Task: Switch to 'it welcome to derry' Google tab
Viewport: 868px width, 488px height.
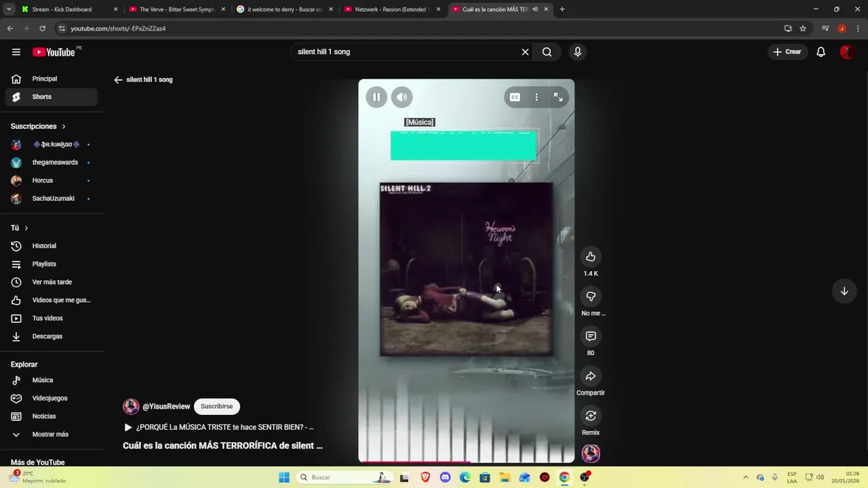Action: pos(284,9)
